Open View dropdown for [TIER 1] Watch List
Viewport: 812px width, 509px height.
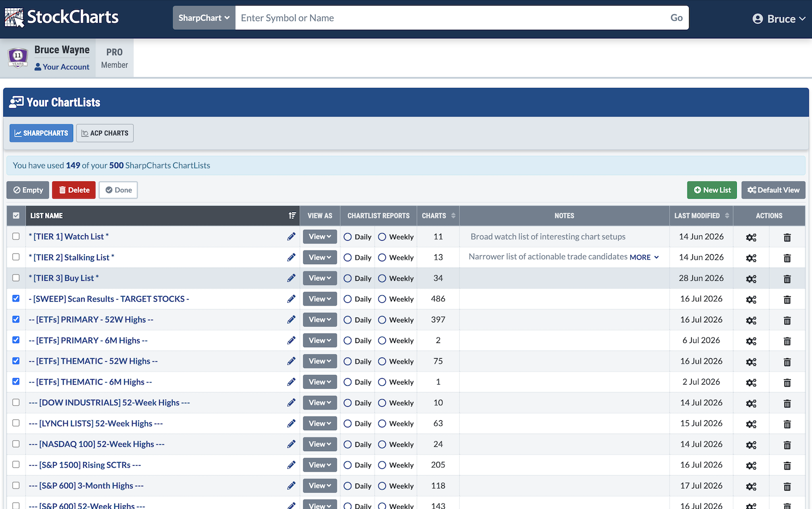pos(320,236)
